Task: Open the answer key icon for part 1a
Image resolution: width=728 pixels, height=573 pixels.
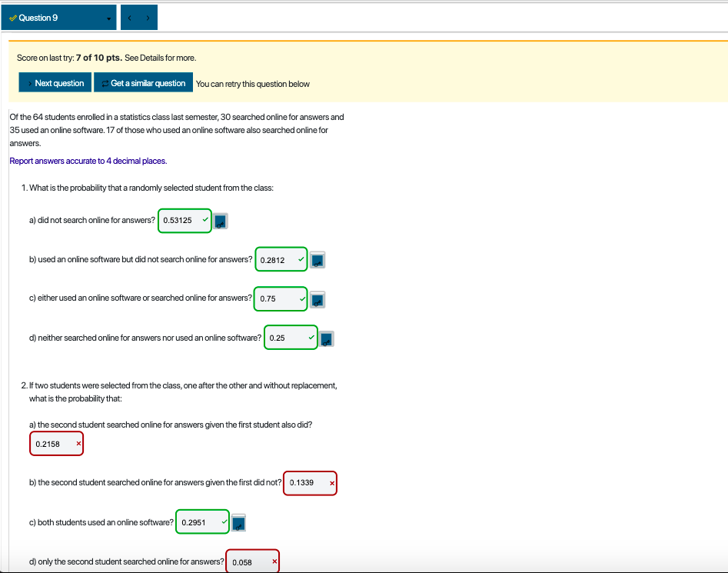Action: pyautogui.click(x=221, y=221)
